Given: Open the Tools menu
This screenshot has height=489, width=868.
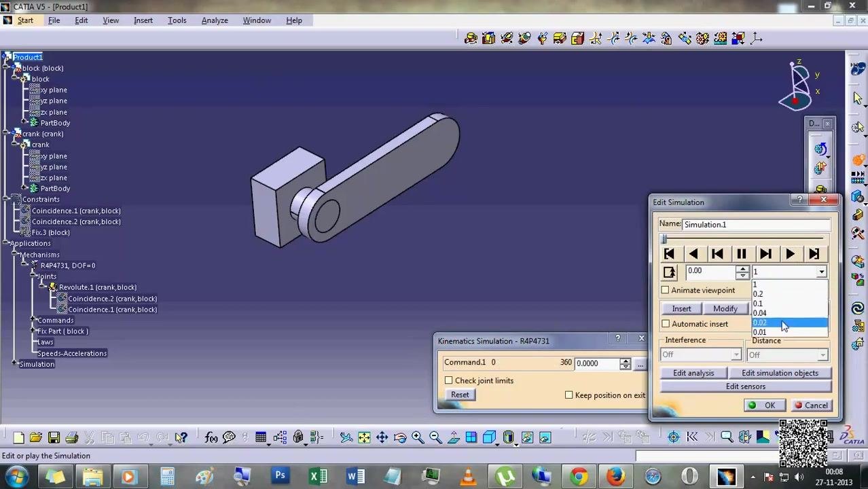Looking at the screenshot, I should [177, 20].
